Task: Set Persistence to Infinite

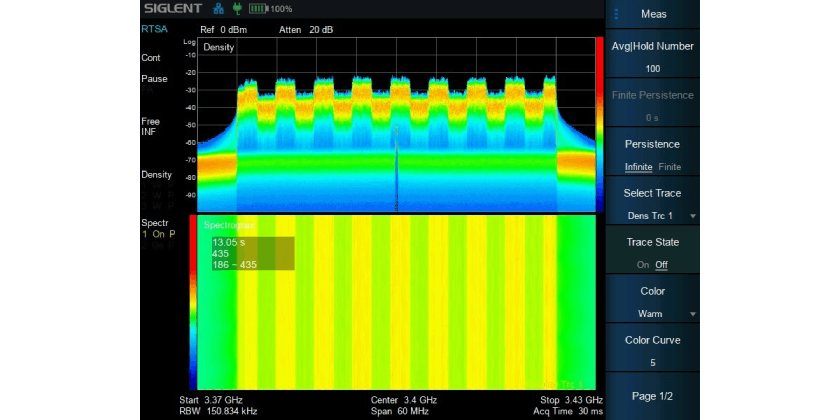Action: [x=638, y=167]
